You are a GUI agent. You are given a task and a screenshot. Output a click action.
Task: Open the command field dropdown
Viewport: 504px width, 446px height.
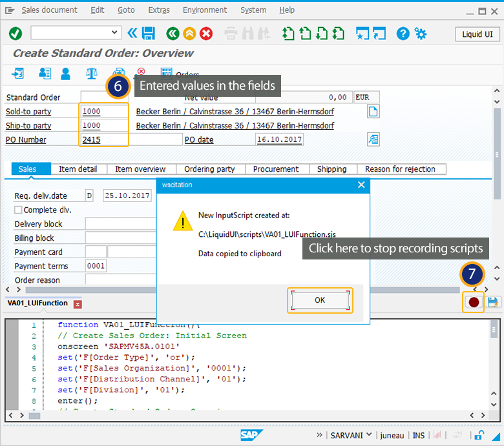tap(114, 32)
